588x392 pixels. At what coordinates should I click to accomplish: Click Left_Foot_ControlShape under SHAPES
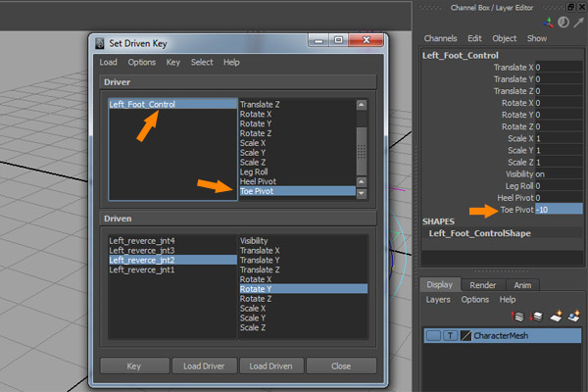[x=479, y=233]
